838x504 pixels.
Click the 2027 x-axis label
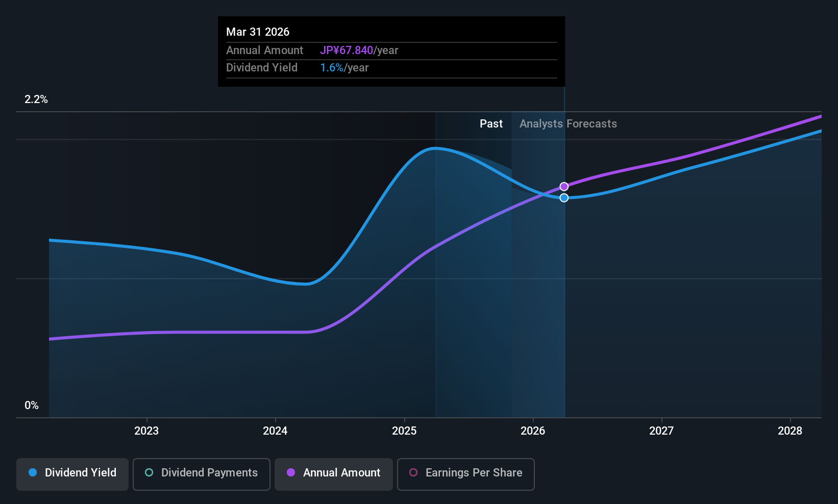point(661,431)
